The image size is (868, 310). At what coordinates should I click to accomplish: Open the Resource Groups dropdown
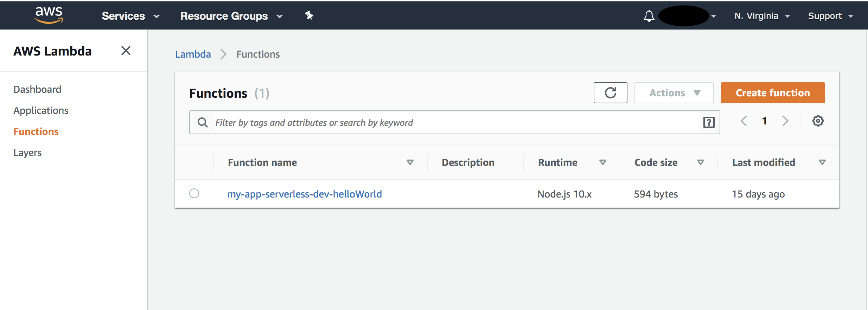coord(231,16)
